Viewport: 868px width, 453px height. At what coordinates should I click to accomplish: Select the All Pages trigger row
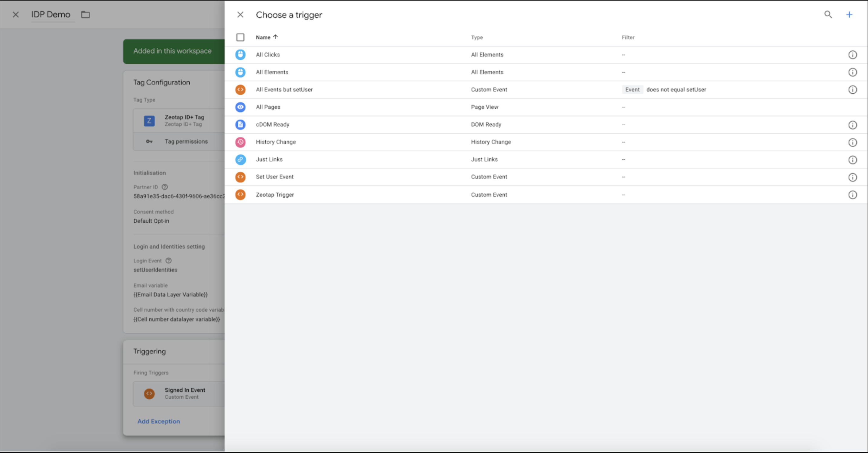coord(268,107)
